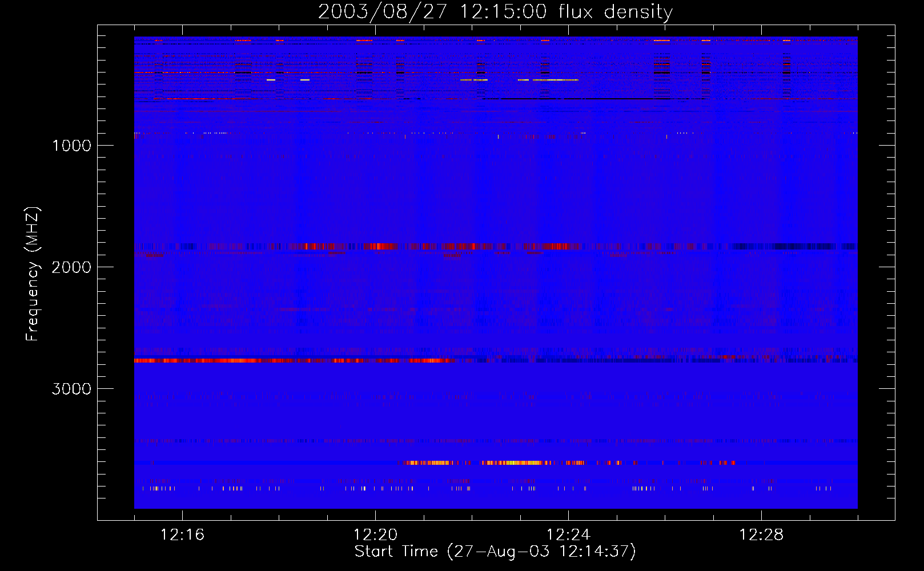Click the "12:24" time tick label

568,535
